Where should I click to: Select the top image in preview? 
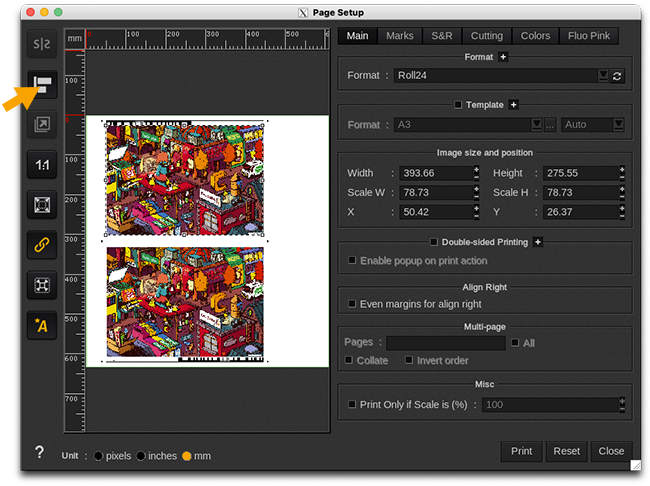(x=184, y=179)
